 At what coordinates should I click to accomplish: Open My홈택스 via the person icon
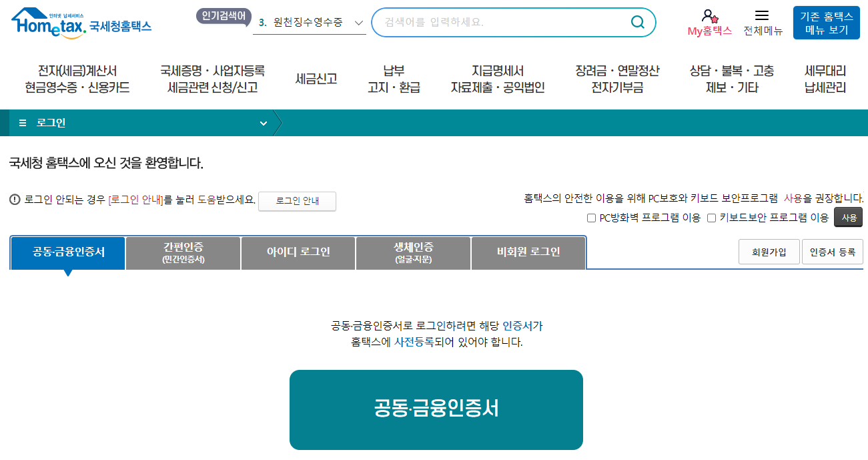(x=706, y=15)
